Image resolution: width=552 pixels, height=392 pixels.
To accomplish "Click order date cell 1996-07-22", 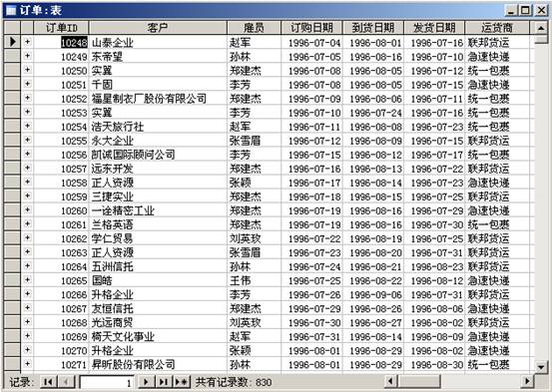I will point(311,238).
